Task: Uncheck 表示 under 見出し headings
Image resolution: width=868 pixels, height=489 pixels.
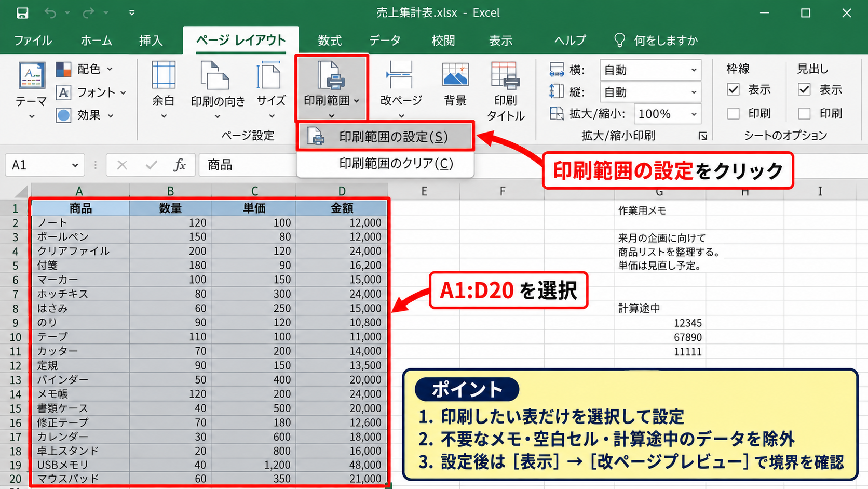Action: (x=804, y=89)
